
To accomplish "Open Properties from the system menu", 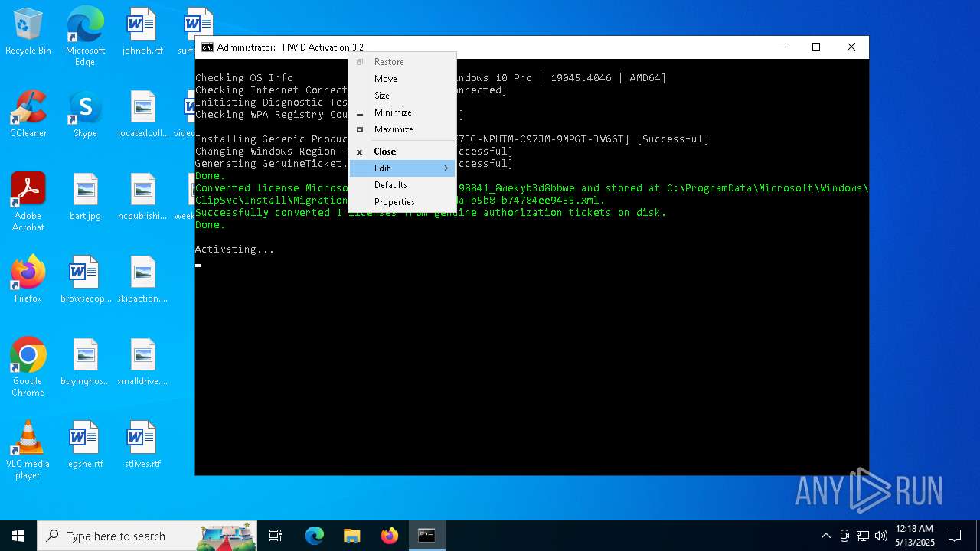I will tap(402, 202).
